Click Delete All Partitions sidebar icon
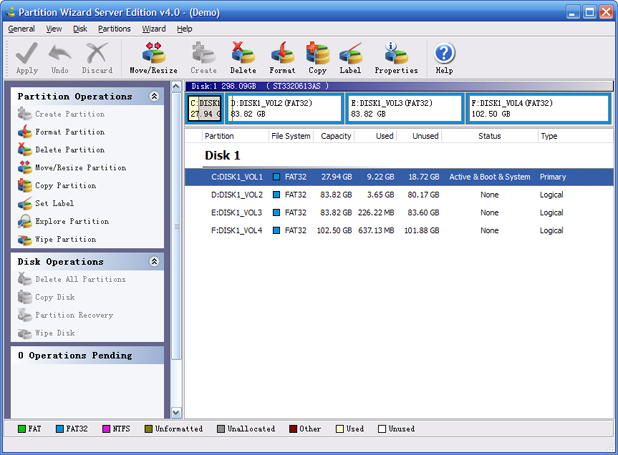The image size is (618, 455). pos(25,279)
